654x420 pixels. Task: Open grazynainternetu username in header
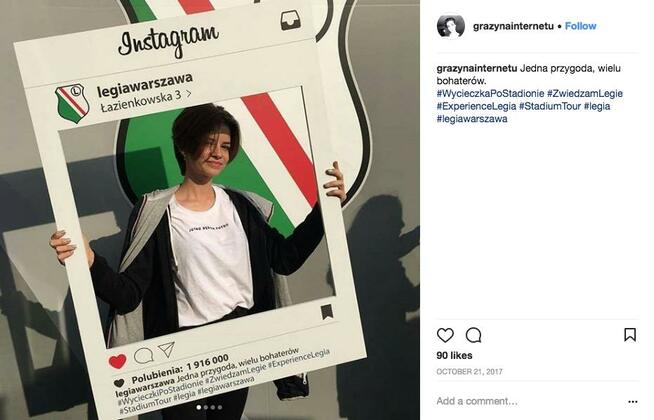tap(513, 26)
